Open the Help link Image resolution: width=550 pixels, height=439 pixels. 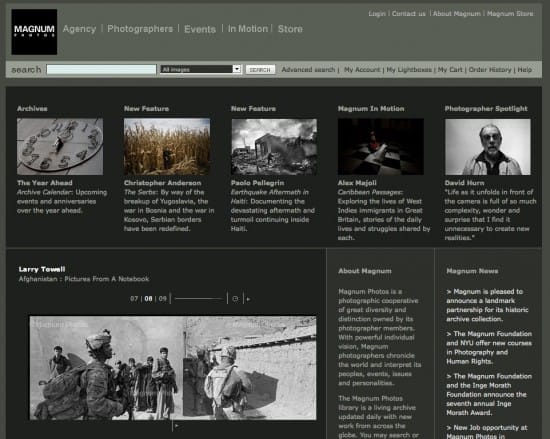[x=525, y=70]
